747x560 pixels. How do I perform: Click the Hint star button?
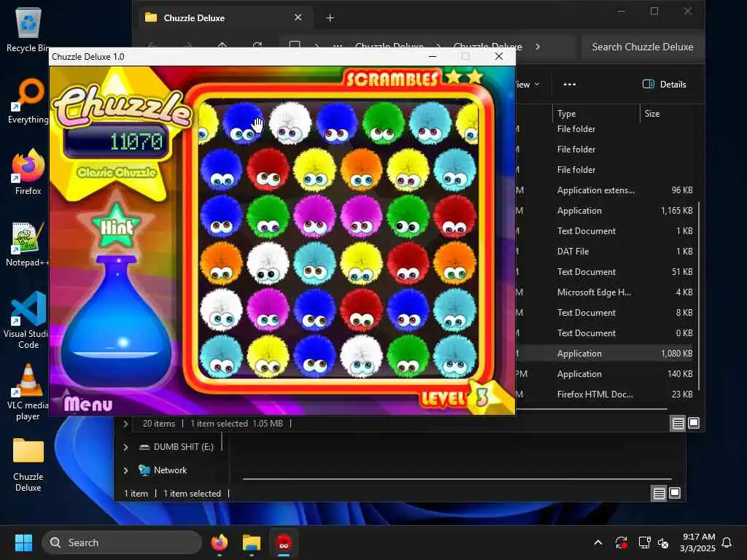point(116,227)
